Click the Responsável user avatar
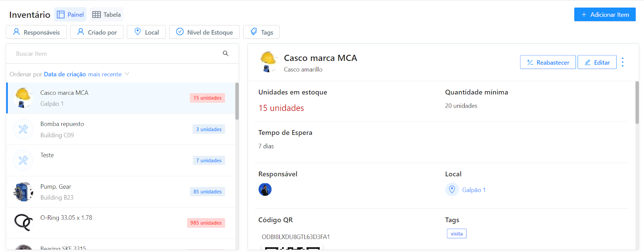This screenshot has width=644, height=252. click(x=265, y=190)
